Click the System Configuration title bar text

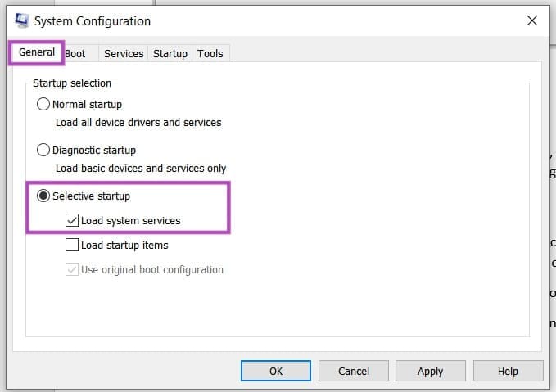[x=92, y=21]
